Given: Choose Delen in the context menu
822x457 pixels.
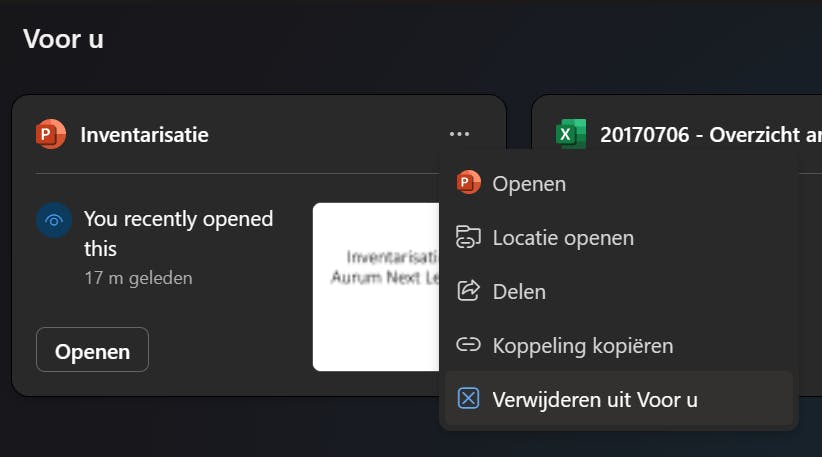Looking at the screenshot, I should pyautogui.click(x=519, y=292).
